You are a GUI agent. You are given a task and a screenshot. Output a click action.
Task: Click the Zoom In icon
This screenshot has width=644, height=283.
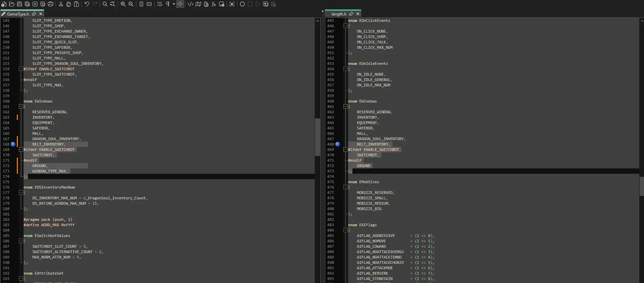[123, 4]
